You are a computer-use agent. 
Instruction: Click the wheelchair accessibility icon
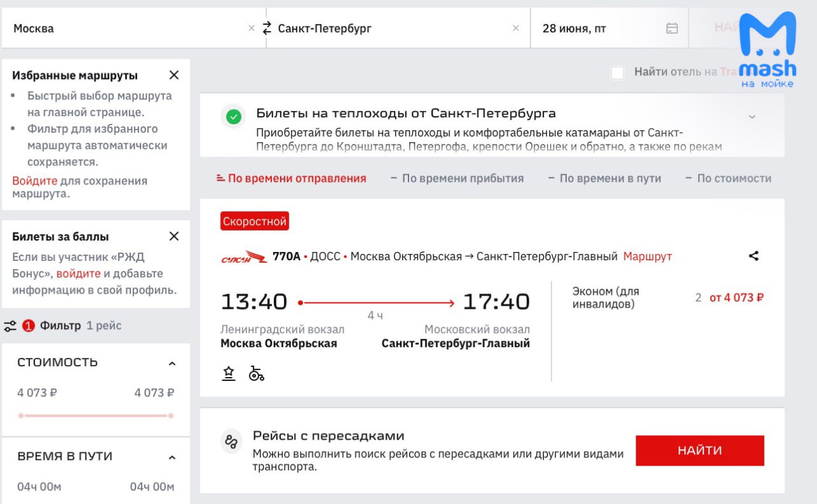click(256, 374)
